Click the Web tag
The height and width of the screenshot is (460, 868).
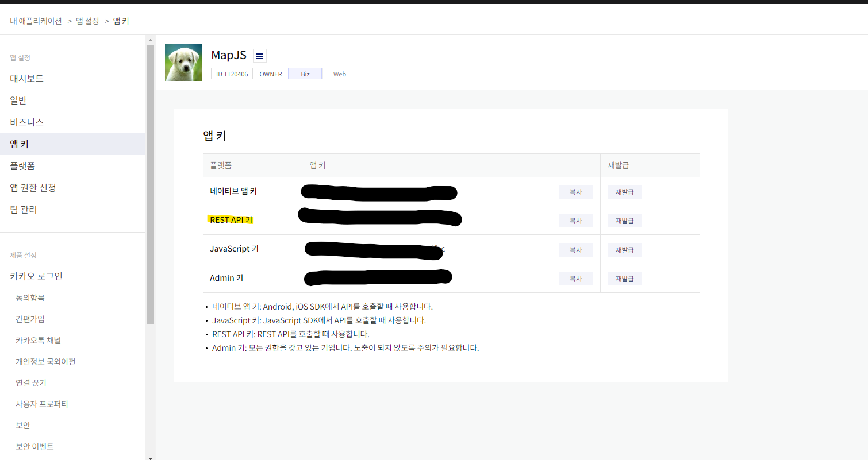pos(340,74)
